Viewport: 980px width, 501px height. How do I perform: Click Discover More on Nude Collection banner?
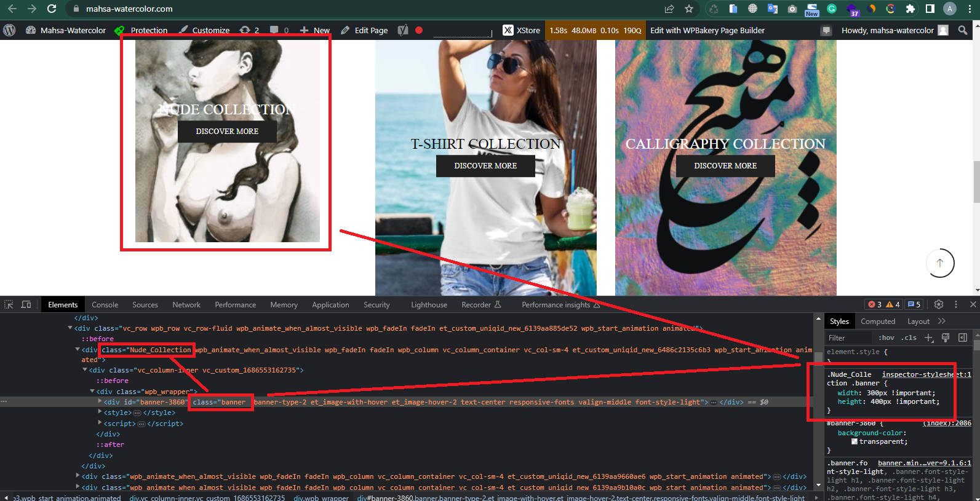coord(227,132)
